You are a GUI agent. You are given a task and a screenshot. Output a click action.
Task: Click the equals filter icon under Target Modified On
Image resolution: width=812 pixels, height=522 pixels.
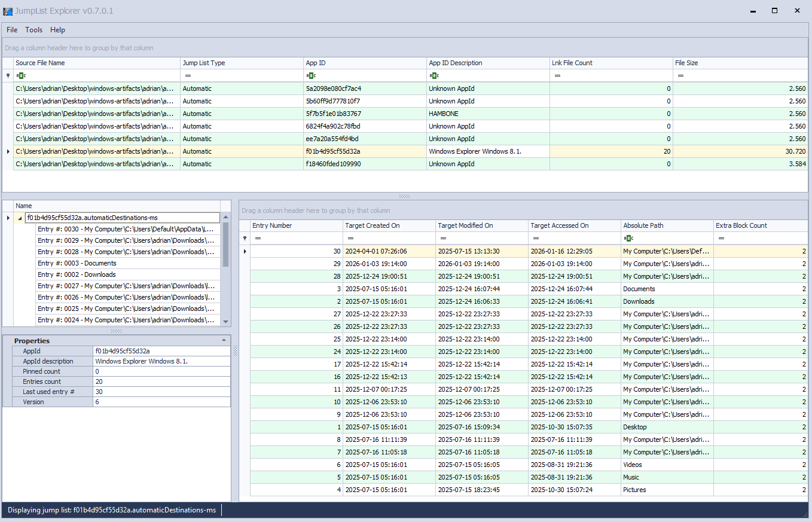point(443,239)
